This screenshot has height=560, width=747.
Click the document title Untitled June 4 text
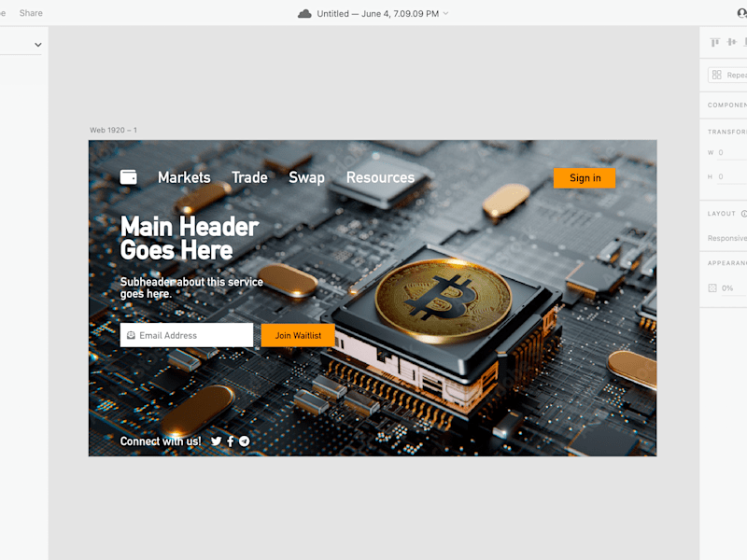[378, 14]
